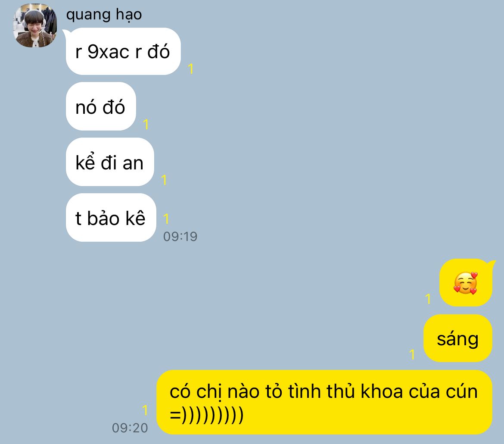Click the unread count beside 'r 9xac r đó'
Image resolution: width=504 pixels, height=444 pixels.
[190, 69]
